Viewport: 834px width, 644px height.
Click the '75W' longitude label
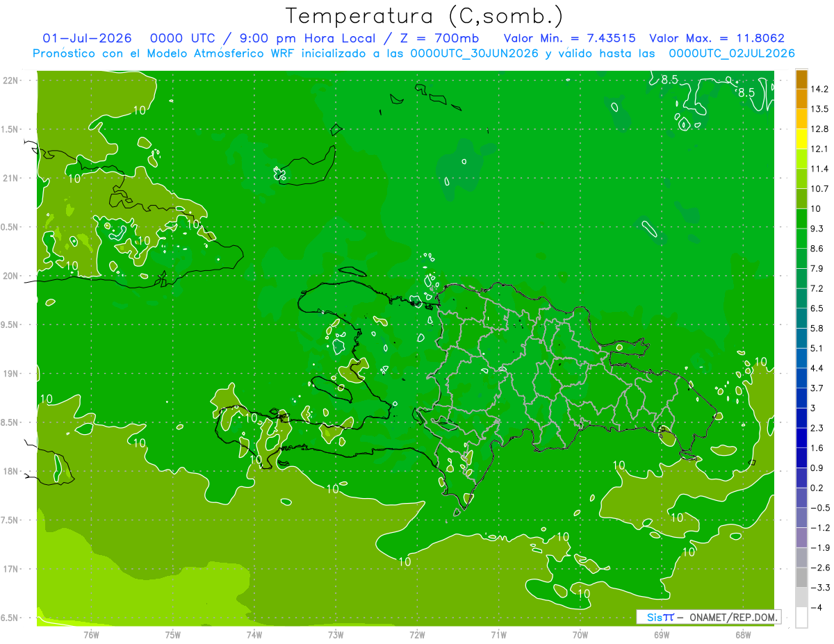click(x=172, y=634)
